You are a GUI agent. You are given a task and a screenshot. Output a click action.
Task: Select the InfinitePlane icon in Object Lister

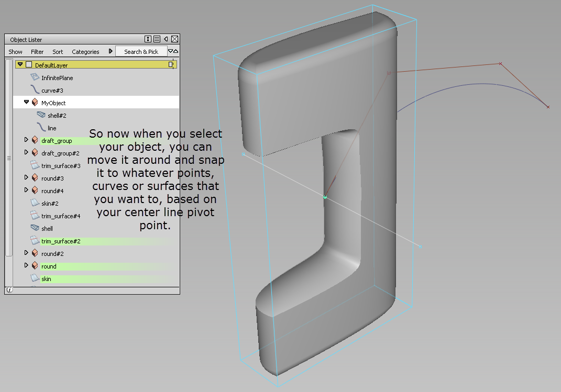pyautogui.click(x=35, y=77)
